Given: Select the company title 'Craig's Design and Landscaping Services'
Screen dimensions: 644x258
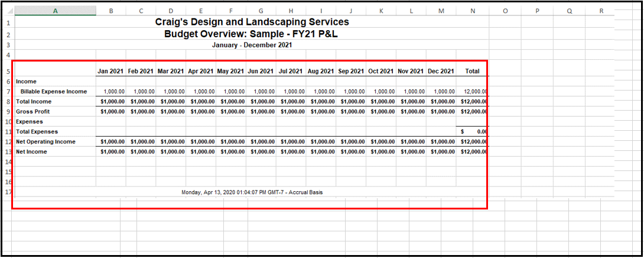Looking at the screenshot, I should point(252,22).
